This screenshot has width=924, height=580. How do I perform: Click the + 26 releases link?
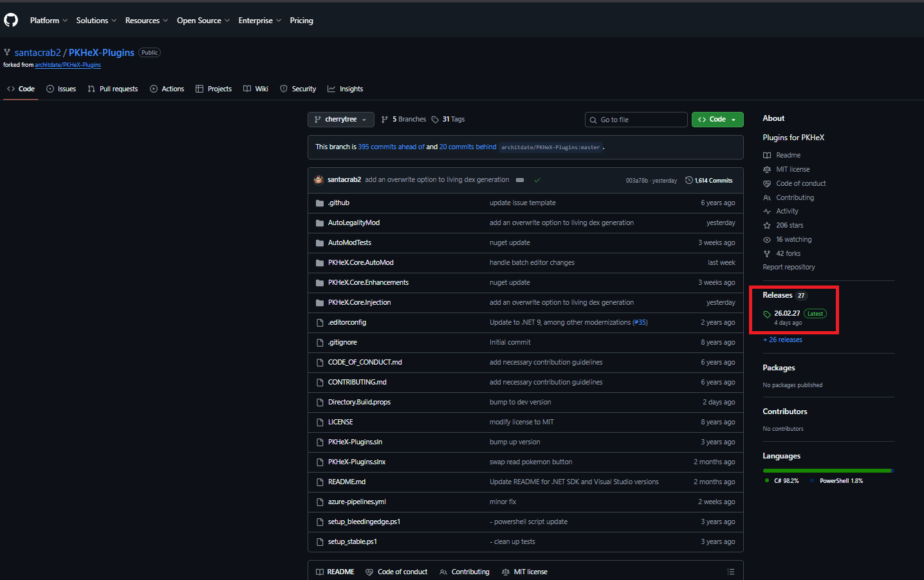[x=782, y=340]
